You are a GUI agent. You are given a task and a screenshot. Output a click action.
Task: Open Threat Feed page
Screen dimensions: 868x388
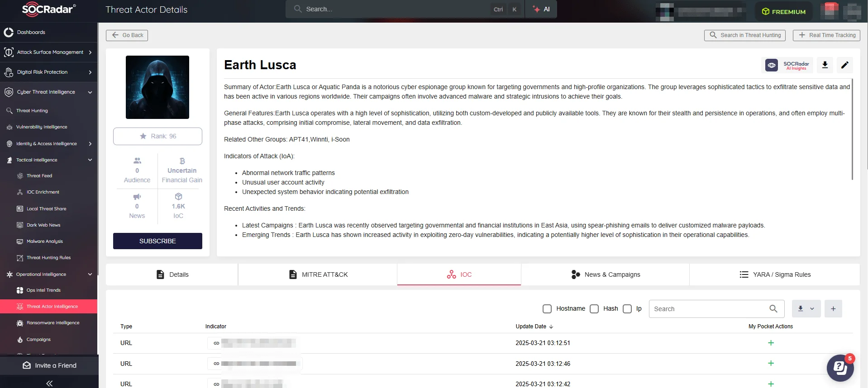pyautogui.click(x=39, y=176)
